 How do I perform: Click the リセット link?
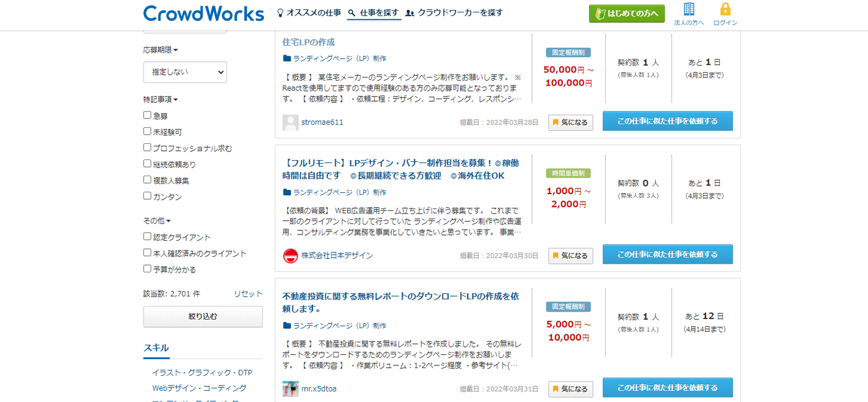click(x=248, y=294)
